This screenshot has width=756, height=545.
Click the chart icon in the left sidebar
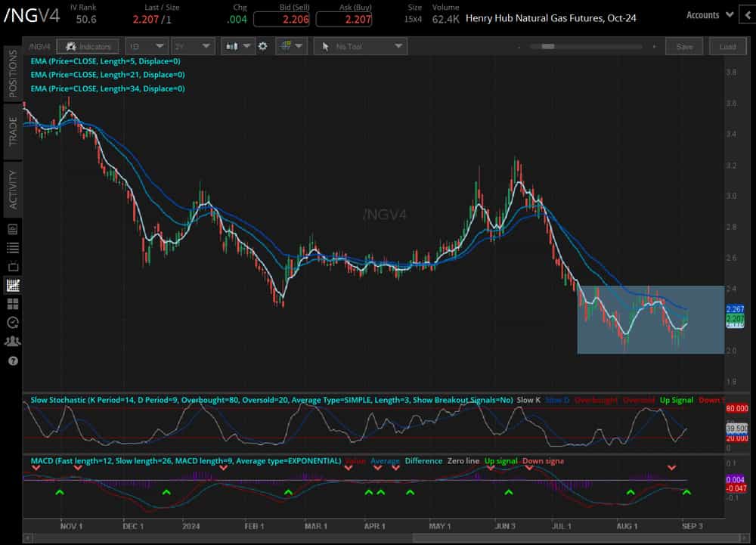coord(11,285)
